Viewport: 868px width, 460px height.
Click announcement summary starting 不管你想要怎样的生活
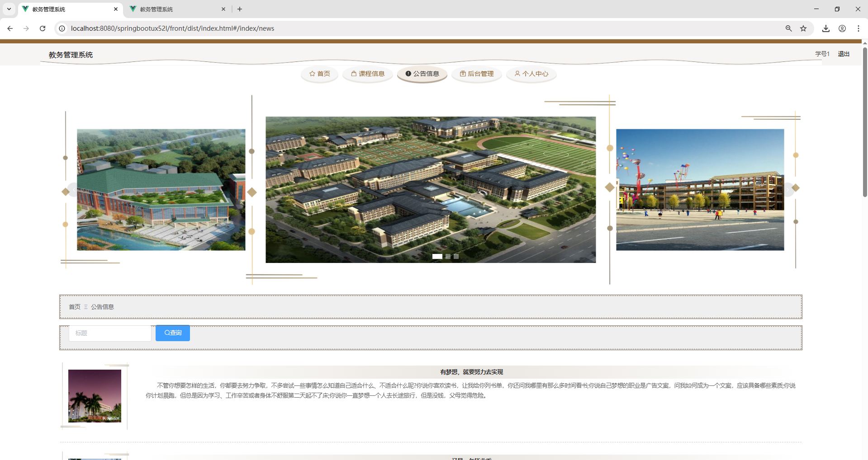click(470, 390)
